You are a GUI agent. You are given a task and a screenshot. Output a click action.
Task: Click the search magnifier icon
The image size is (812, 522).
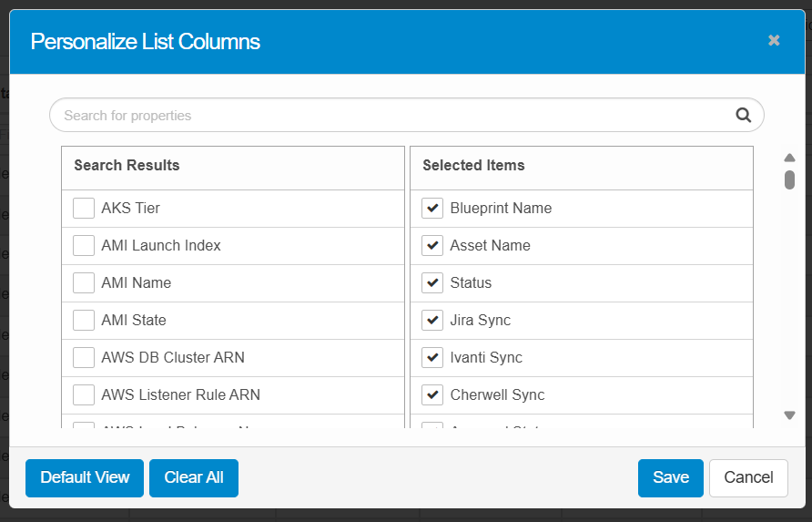click(x=743, y=116)
